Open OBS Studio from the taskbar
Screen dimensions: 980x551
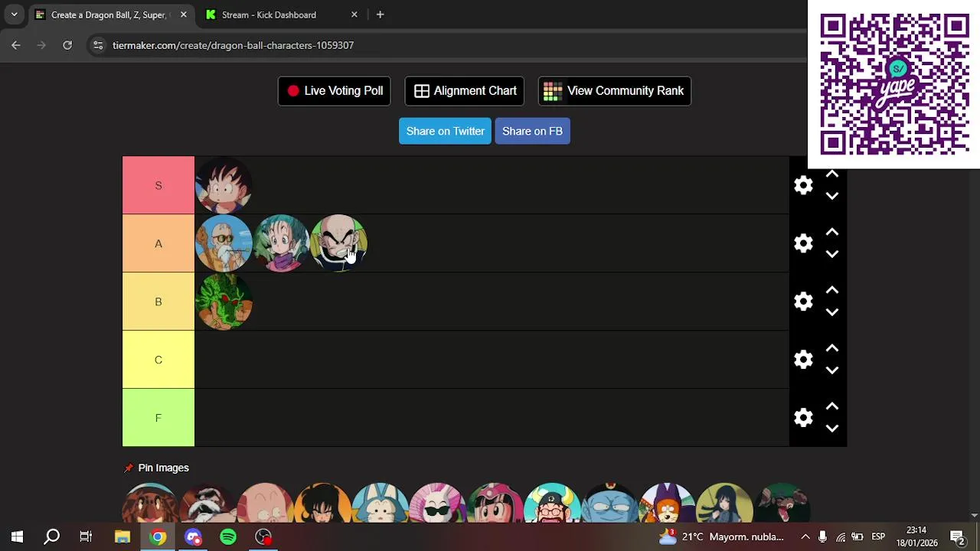point(263,537)
